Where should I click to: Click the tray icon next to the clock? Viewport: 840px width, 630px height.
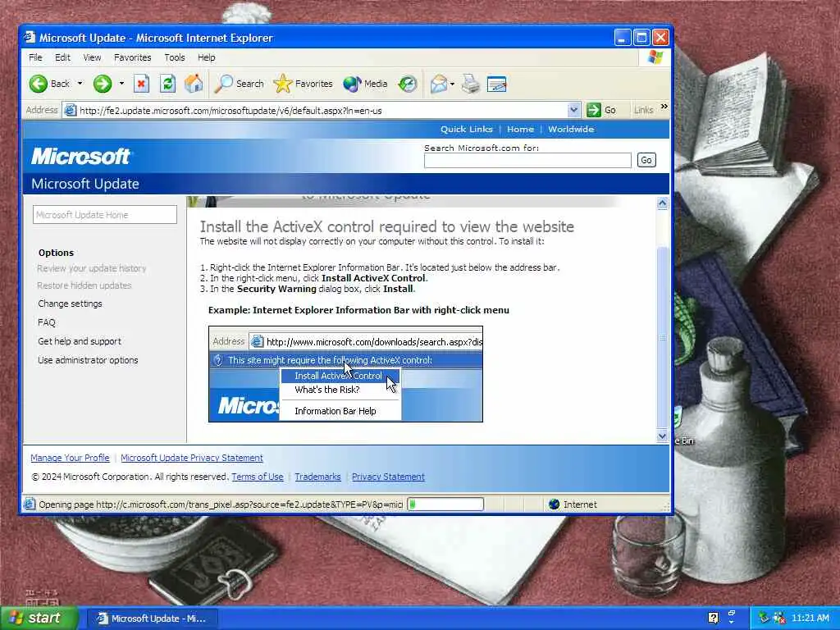[x=779, y=619]
